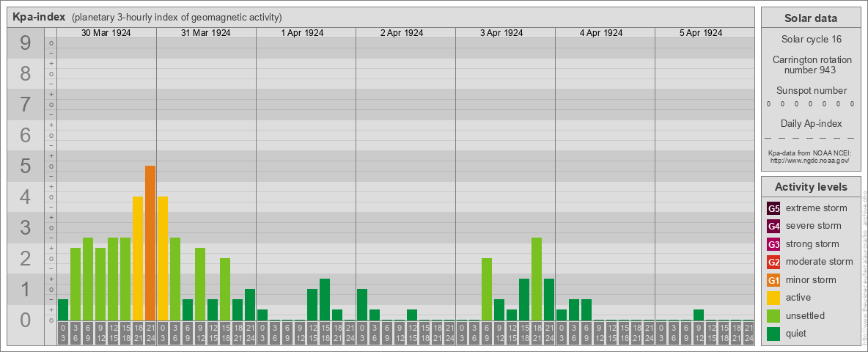Click the 21-24 time label under 5 Apr

tap(749, 334)
